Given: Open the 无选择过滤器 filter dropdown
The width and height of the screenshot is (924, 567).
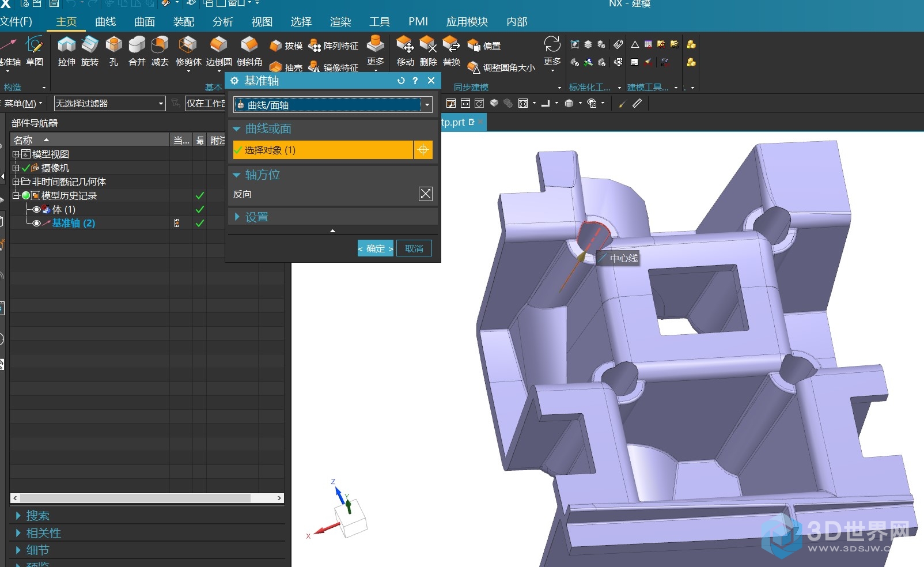Looking at the screenshot, I should (x=161, y=103).
